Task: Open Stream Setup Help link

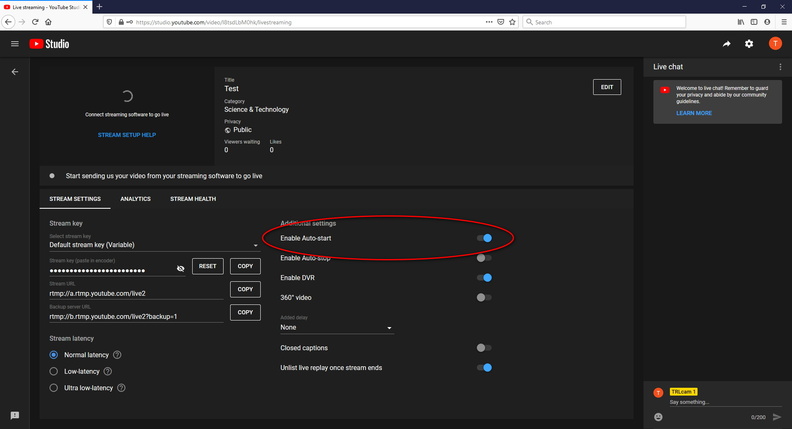Action: pos(127,135)
